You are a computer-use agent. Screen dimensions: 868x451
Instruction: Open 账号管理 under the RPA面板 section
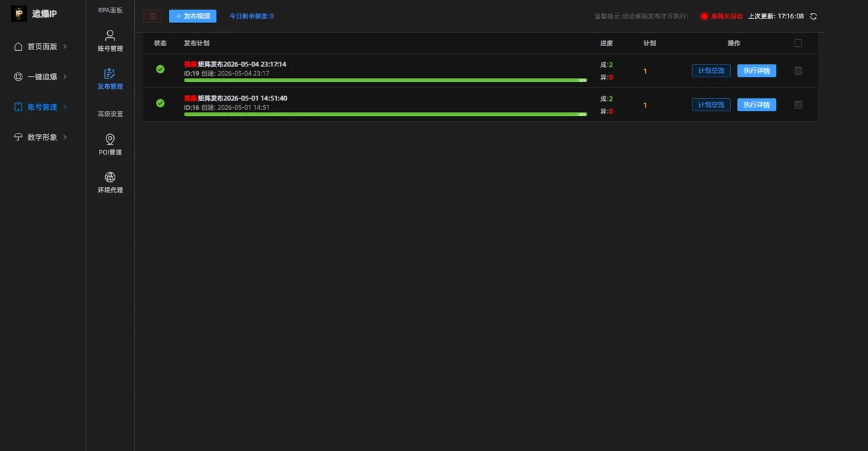tap(110, 41)
